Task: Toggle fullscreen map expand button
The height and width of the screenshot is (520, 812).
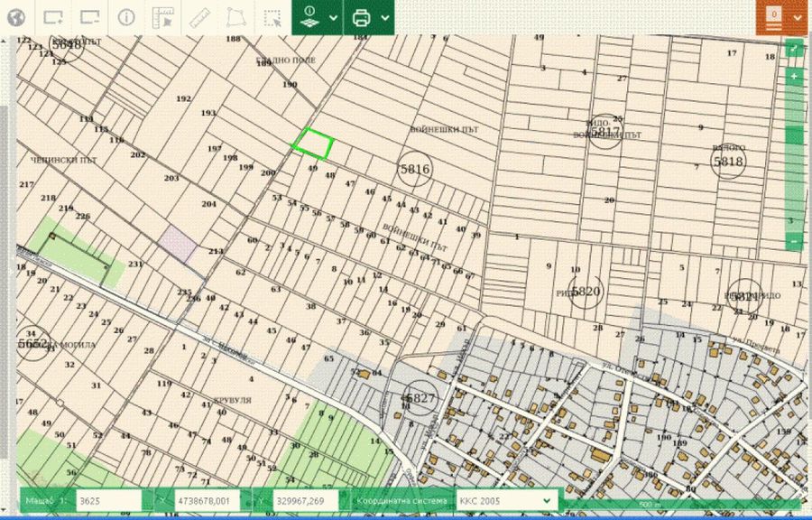Action: point(793,48)
